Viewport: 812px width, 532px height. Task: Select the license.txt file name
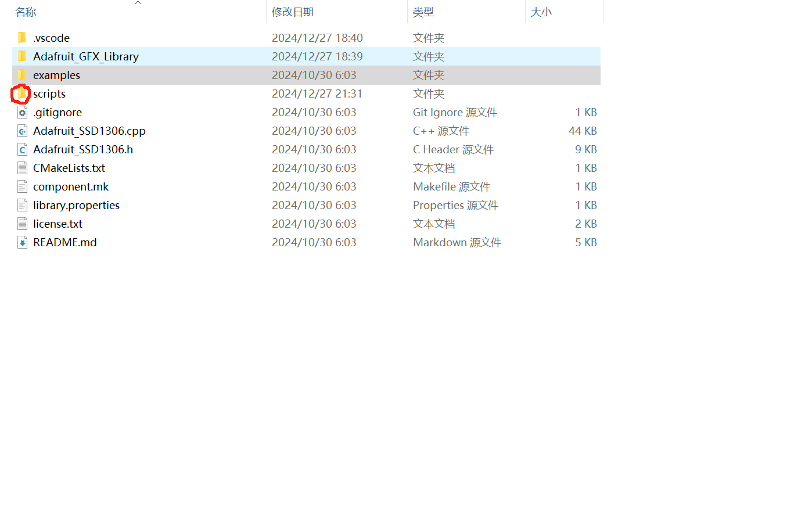pos(58,224)
